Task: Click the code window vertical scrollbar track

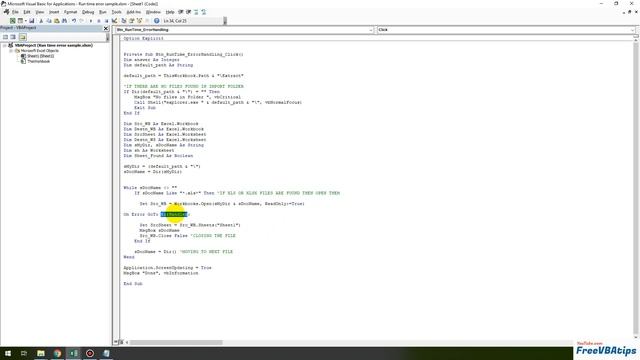Action: (636, 188)
